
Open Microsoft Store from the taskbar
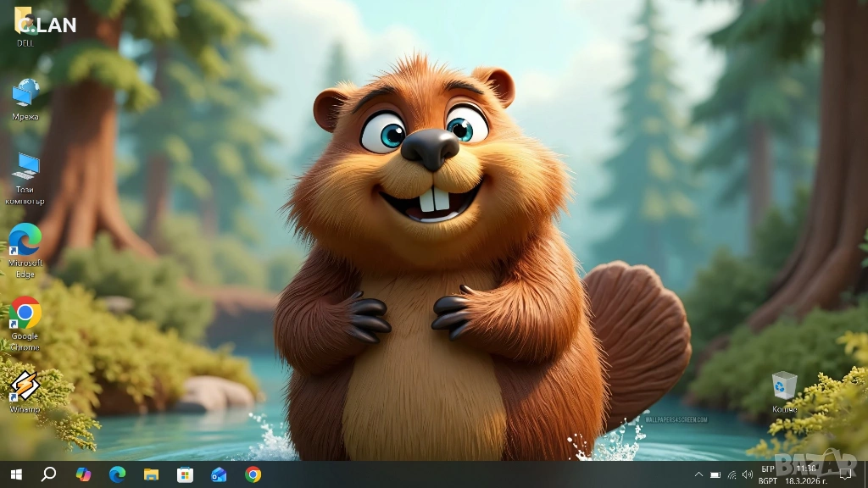(185, 474)
